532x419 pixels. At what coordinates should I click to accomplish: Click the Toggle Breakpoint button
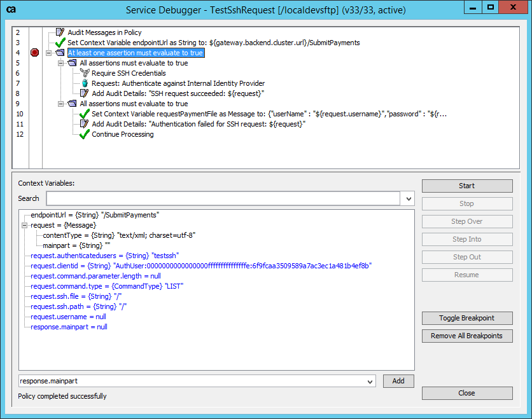point(467,318)
